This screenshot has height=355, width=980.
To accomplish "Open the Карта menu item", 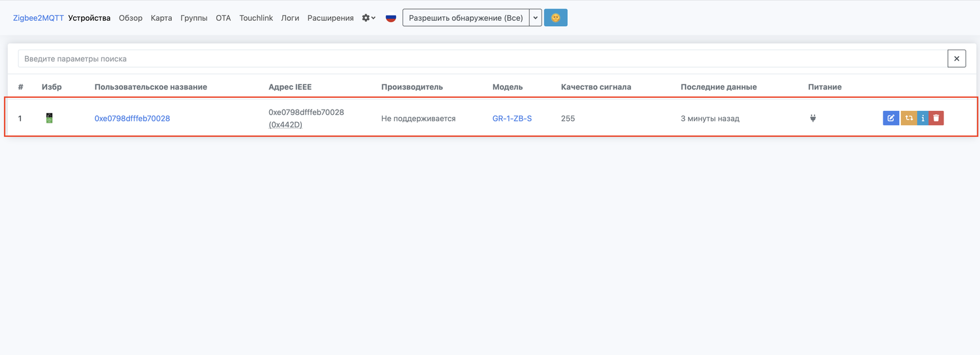I will pos(161,18).
